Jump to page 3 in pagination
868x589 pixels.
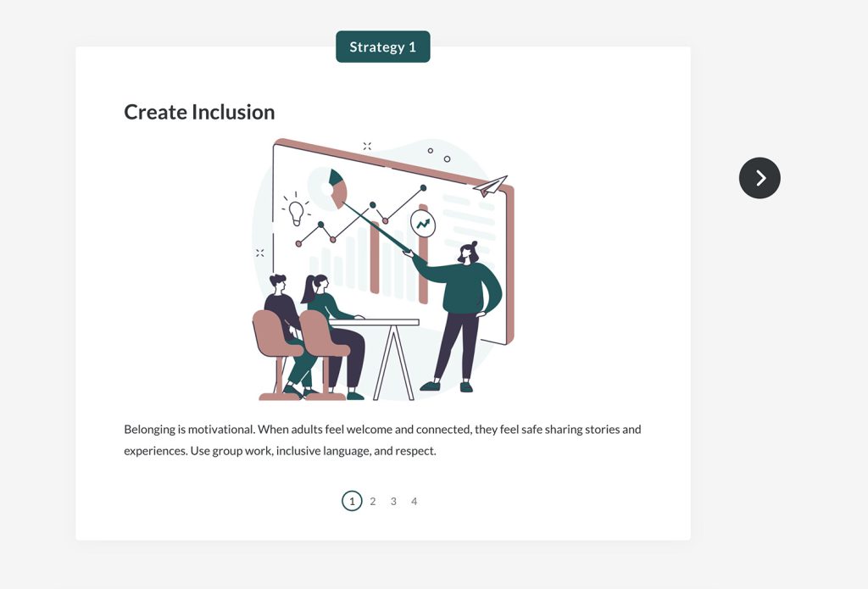[393, 502]
